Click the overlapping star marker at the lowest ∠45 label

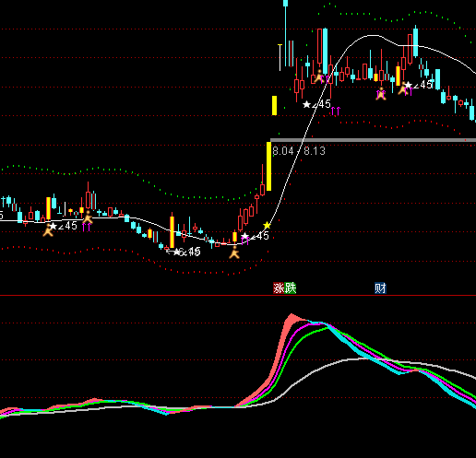click(176, 252)
